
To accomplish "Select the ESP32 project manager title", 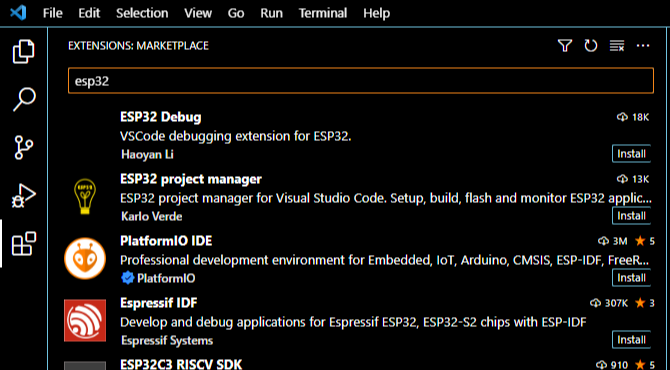I will (x=191, y=179).
